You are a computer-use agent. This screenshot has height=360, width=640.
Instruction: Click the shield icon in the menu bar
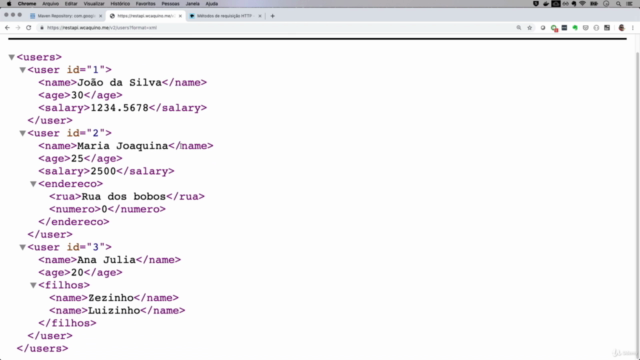(x=536, y=4)
